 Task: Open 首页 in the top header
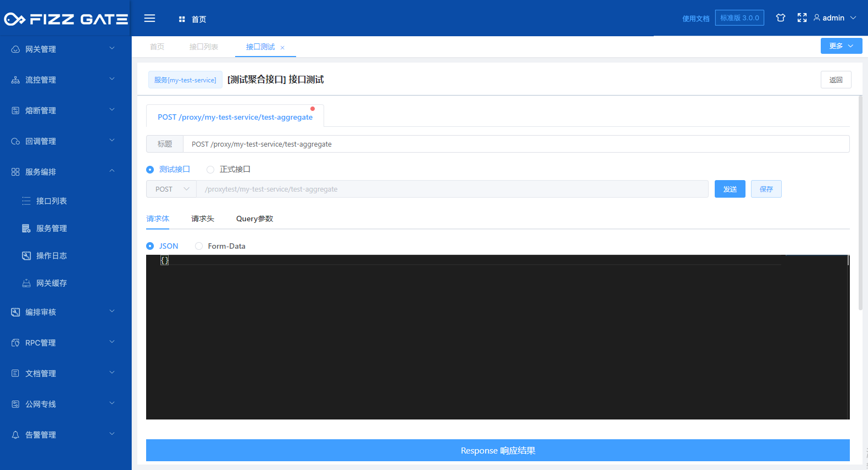(x=199, y=19)
